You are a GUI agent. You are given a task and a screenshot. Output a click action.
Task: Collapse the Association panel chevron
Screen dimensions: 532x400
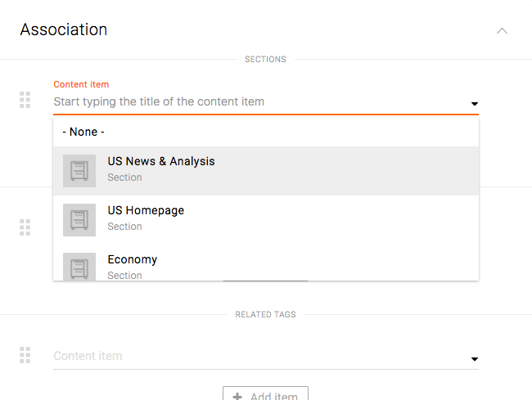pyautogui.click(x=502, y=31)
